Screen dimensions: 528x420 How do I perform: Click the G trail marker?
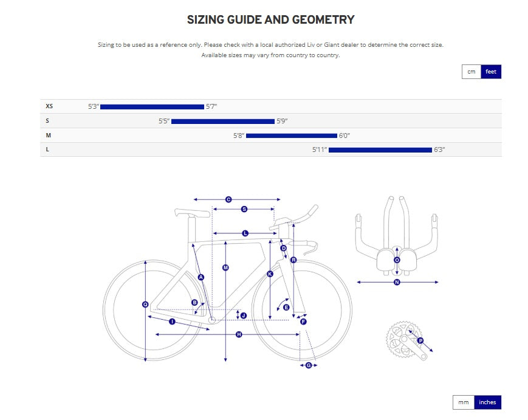[309, 365]
